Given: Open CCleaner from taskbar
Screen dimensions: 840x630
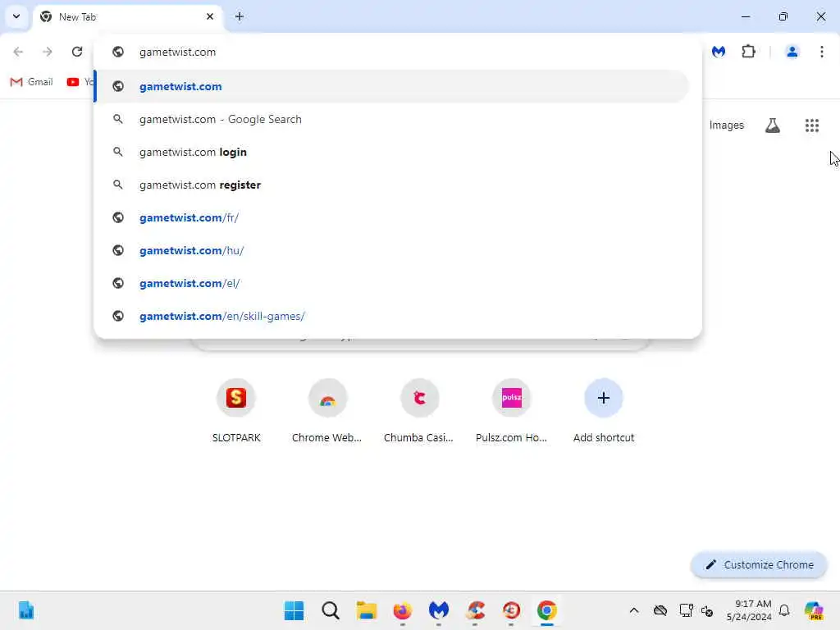Looking at the screenshot, I should [x=475, y=610].
